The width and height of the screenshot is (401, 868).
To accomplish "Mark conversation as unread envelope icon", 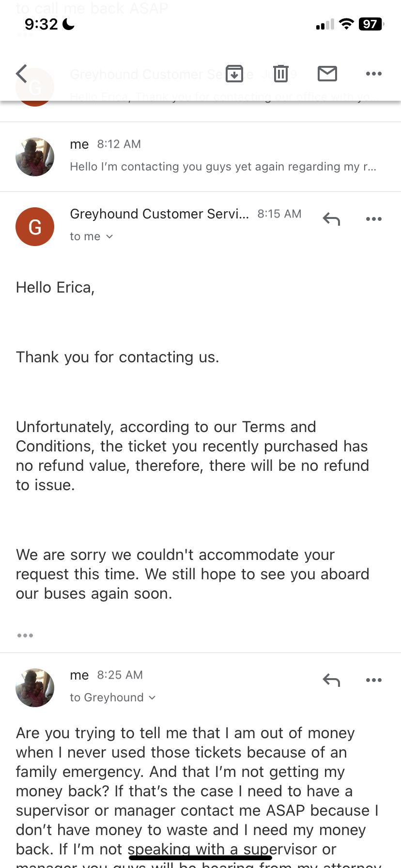I will pos(327,74).
